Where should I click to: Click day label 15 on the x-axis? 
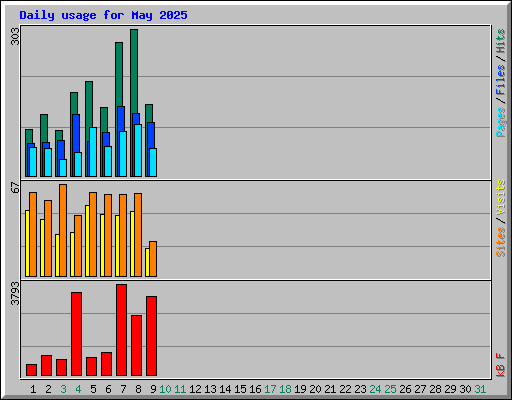(240, 389)
